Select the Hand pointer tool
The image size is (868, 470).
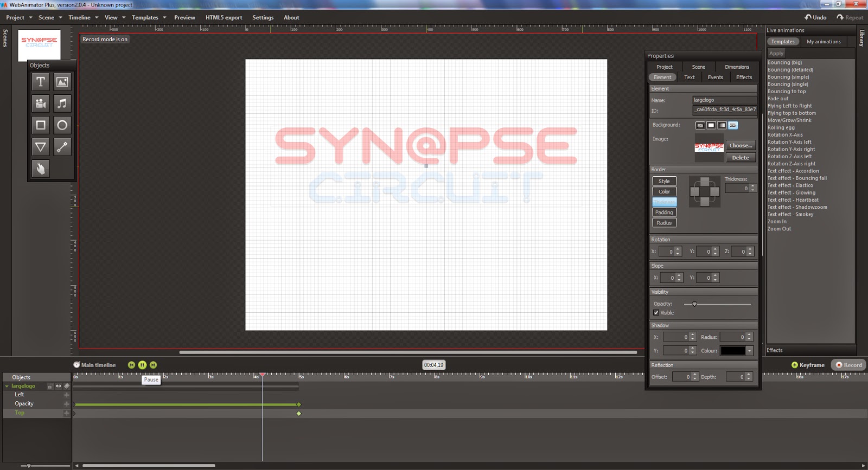click(41, 169)
